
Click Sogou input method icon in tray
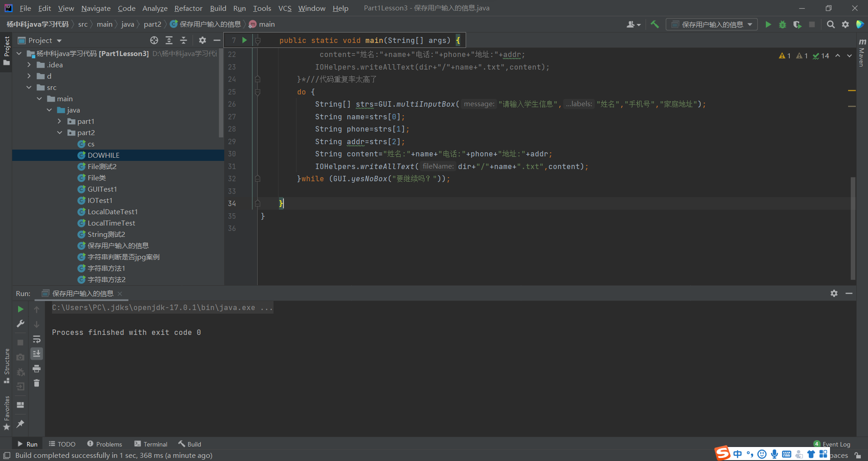click(722, 453)
